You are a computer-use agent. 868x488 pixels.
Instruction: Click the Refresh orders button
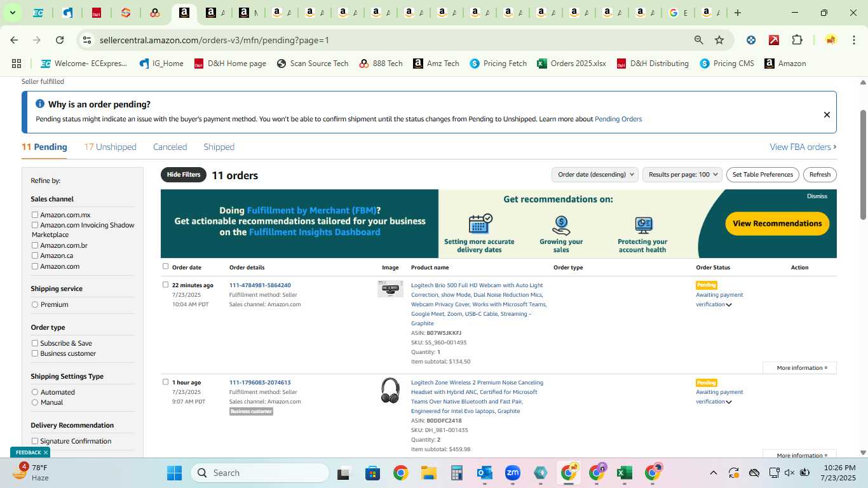[820, 175]
